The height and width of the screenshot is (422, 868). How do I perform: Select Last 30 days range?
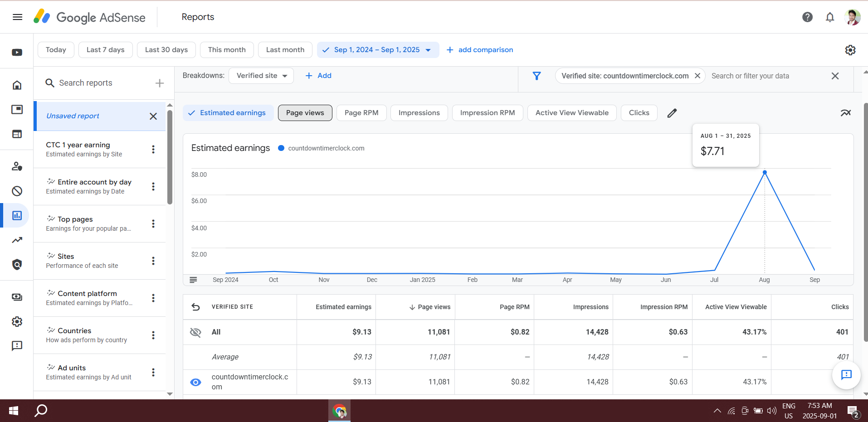[x=166, y=50]
